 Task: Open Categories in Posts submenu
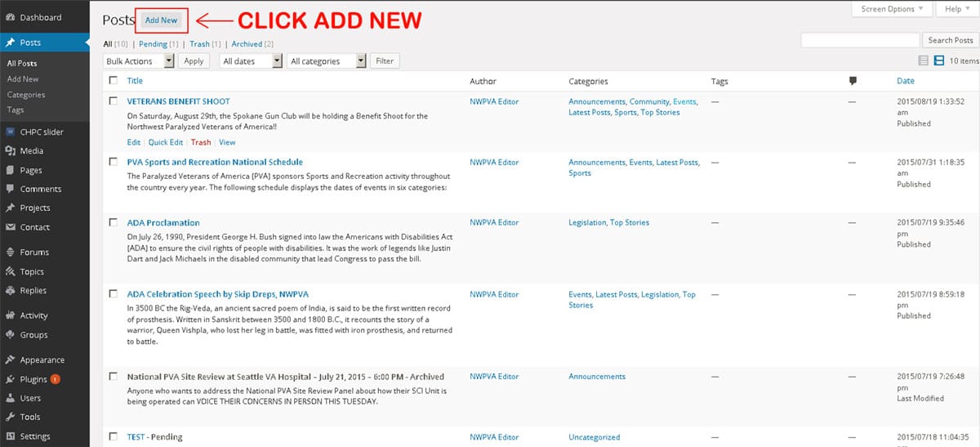pos(26,95)
